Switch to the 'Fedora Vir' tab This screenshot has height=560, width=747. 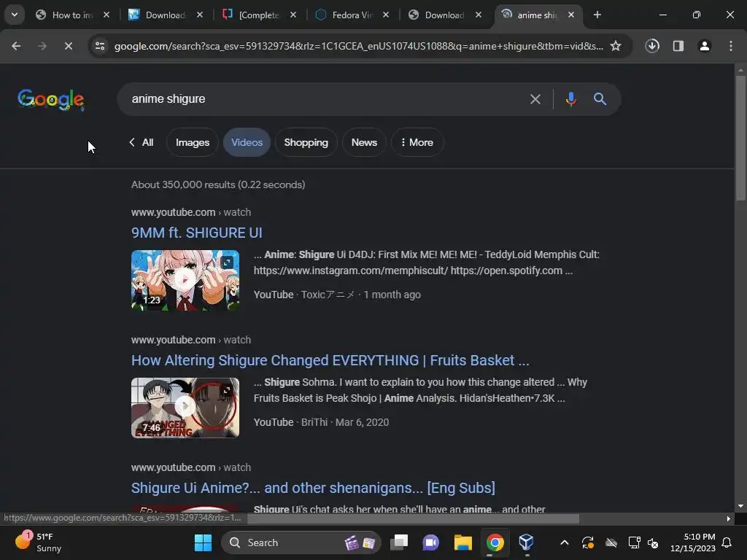pos(352,15)
